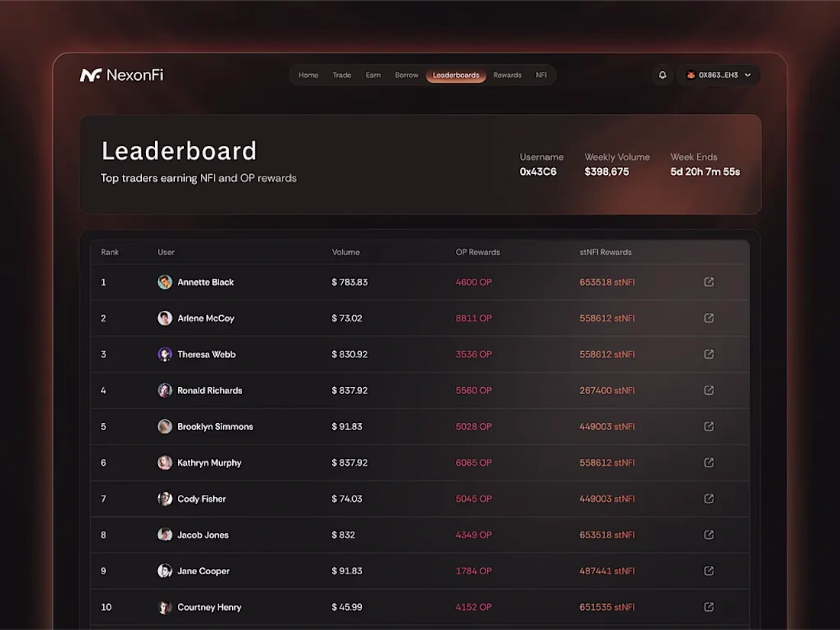Screen dimensions: 840x630
Task: Go to the NFI tab
Action: click(541, 75)
